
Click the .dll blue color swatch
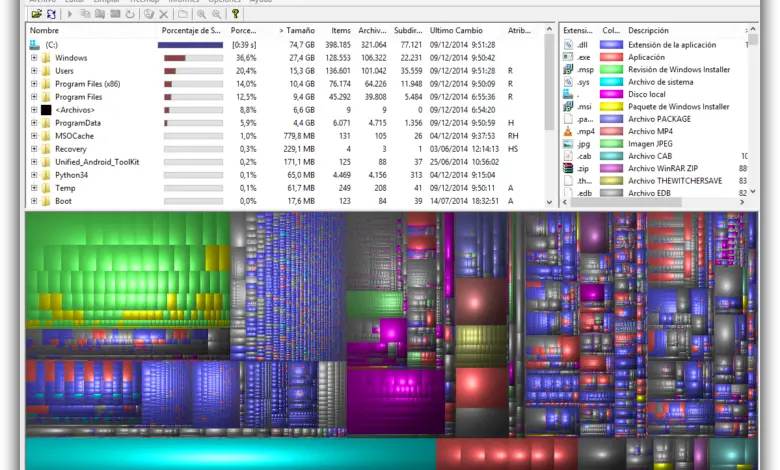click(x=611, y=45)
